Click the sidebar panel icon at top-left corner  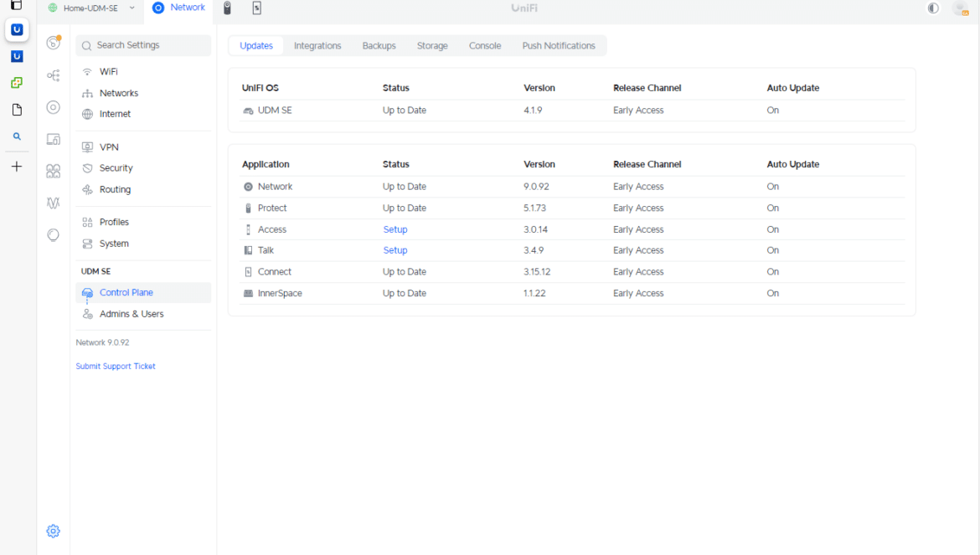tap(17, 5)
